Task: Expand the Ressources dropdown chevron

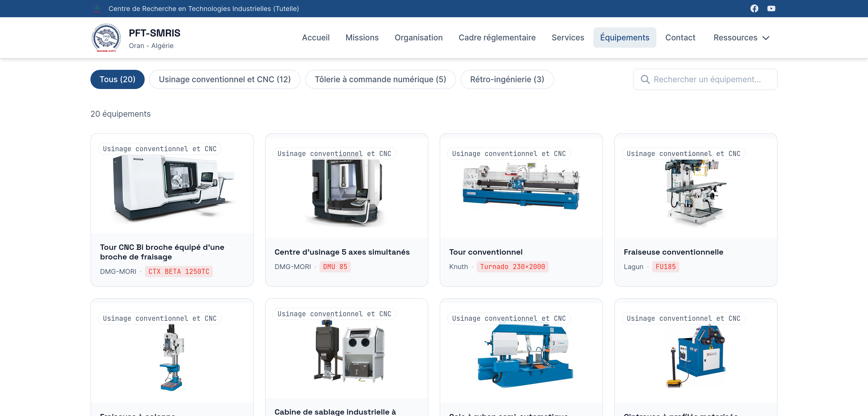Action: (x=766, y=38)
